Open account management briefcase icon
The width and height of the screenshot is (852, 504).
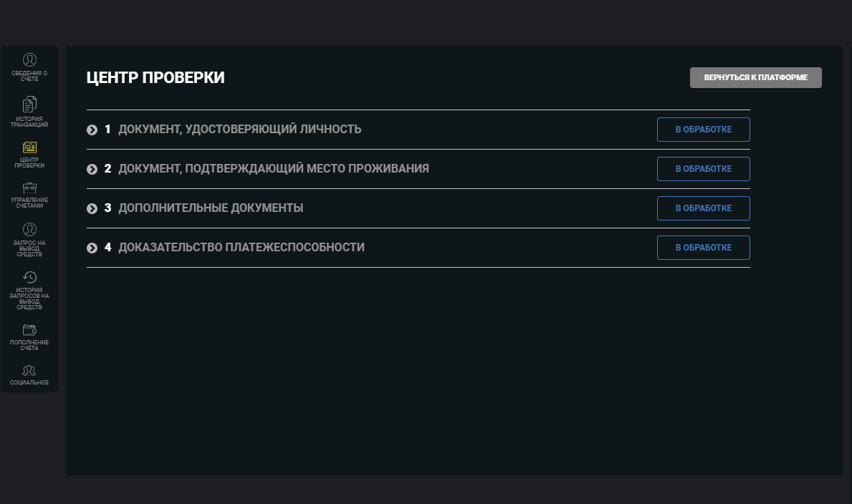[x=29, y=188]
